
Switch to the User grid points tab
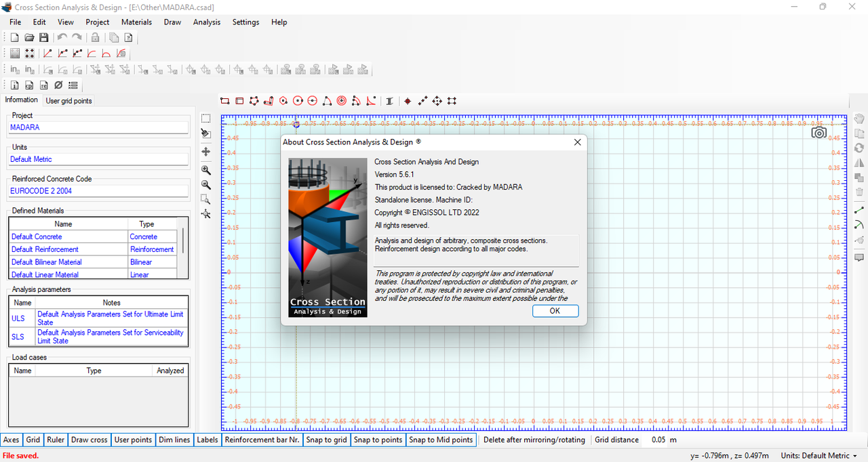[68, 101]
